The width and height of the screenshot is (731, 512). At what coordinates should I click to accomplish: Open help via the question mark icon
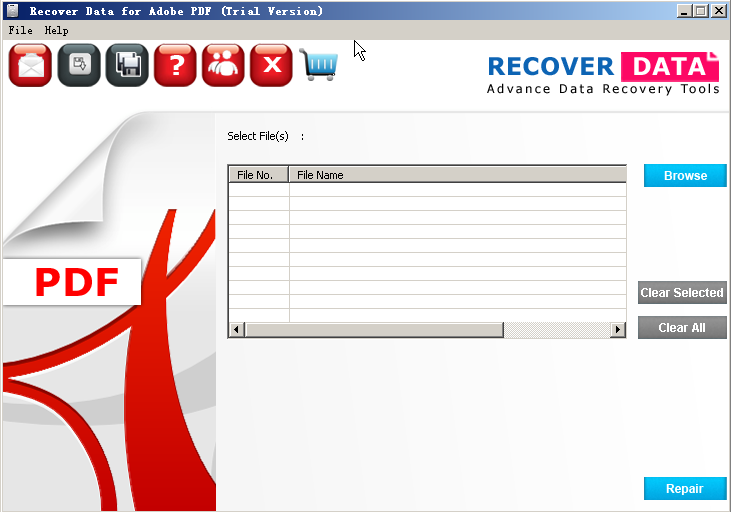[175, 65]
